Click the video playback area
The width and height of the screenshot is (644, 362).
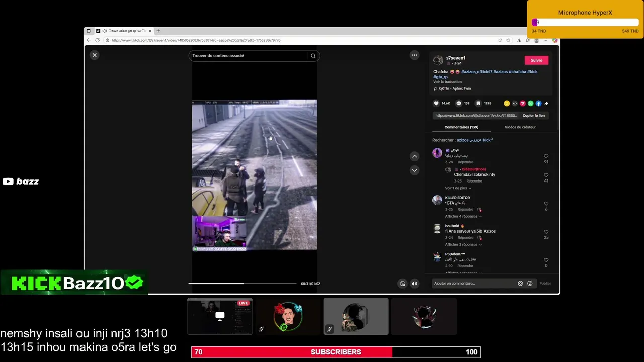(254, 174)
